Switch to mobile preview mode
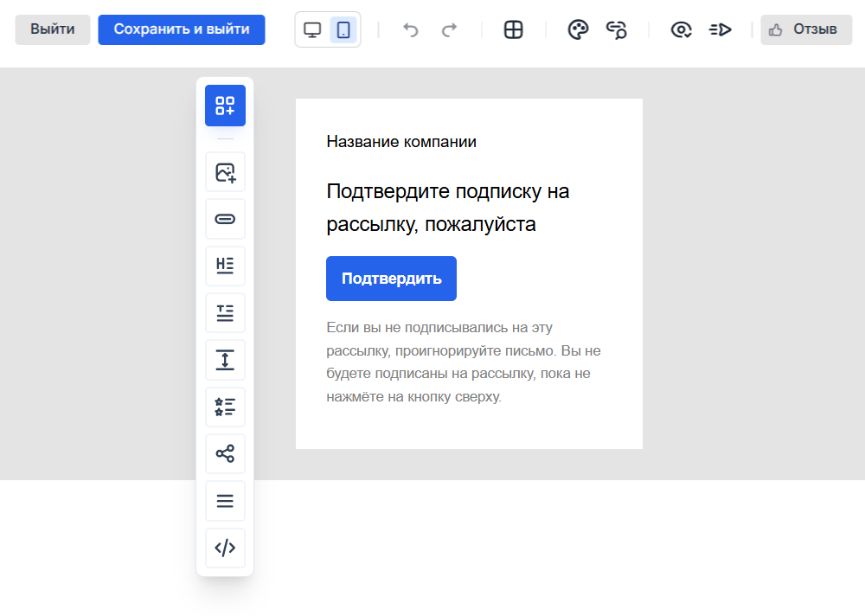 [343, 29]
